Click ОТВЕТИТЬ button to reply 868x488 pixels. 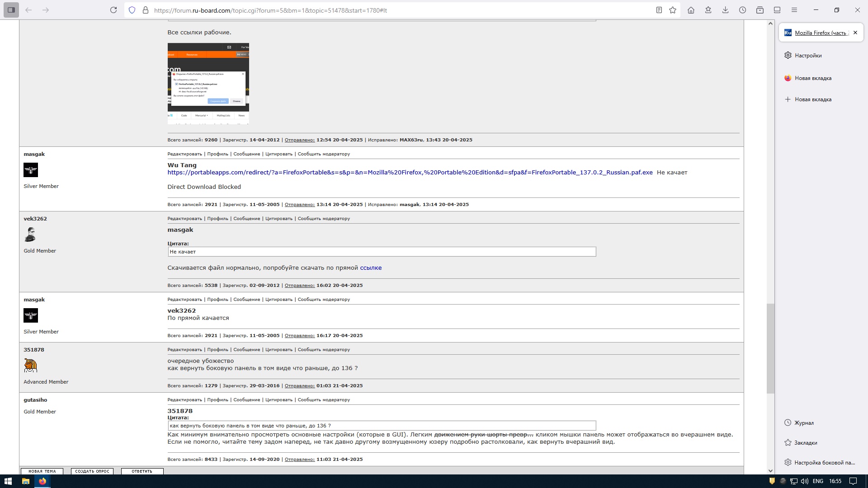click(142, 471)
